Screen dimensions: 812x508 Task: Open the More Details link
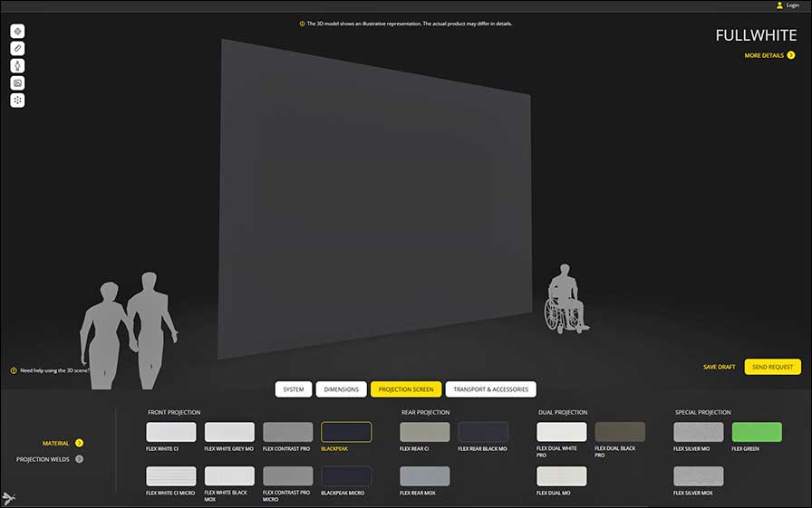[x=764, y=55]
